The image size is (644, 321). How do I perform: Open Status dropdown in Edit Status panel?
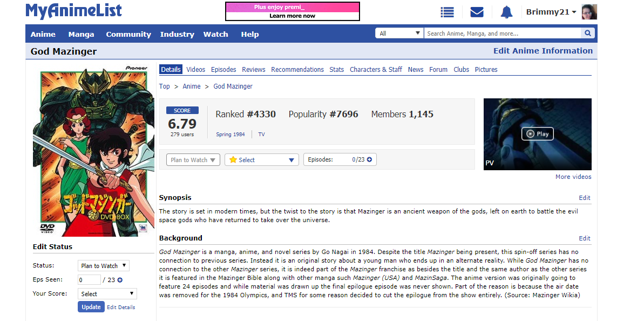(104, 265)
